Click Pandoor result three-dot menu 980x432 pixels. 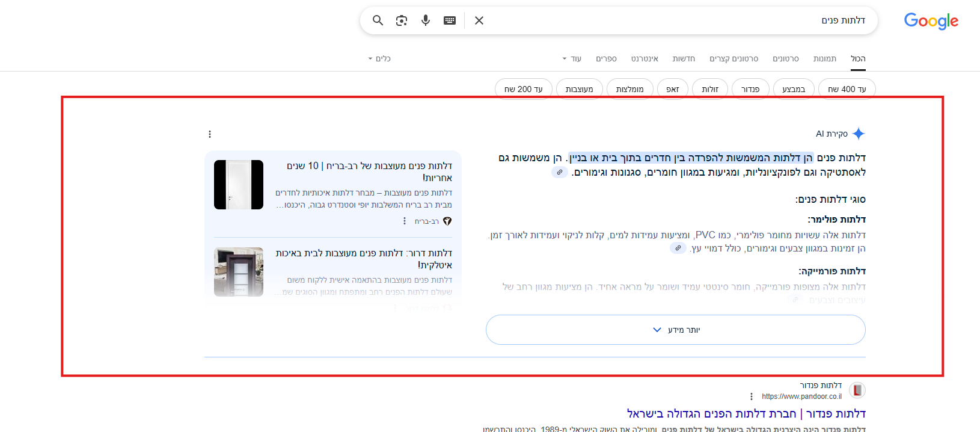pyautogui.click(x=752, y=397)
